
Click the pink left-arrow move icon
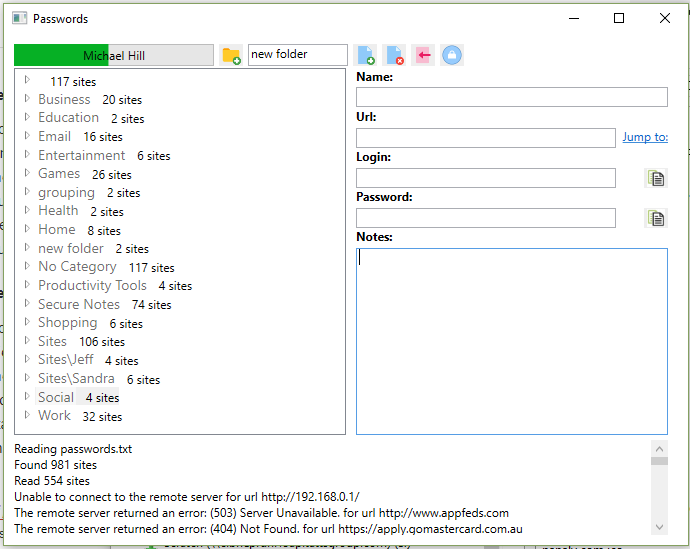click(423, 55)
